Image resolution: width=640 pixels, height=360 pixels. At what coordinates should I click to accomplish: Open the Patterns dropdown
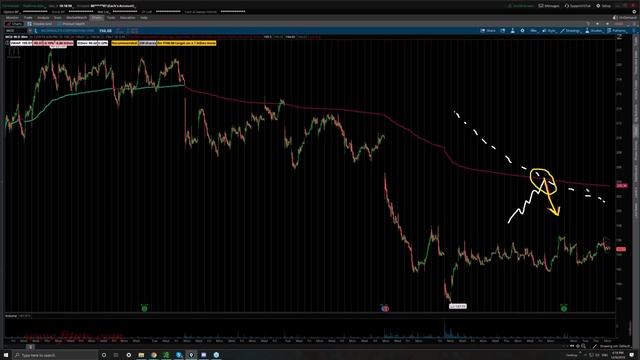pyautogui.click(x=617, y=31)
